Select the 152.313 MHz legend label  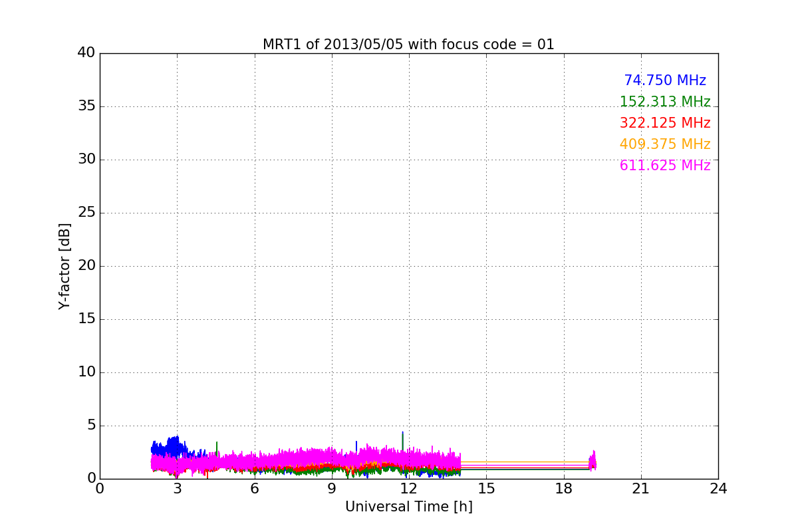(x=665, y=102)
